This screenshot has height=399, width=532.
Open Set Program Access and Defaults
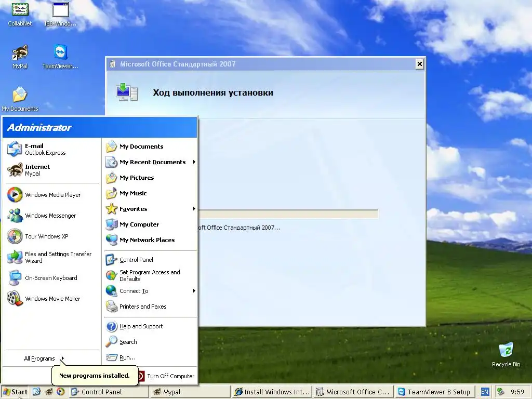[x=150, y=275]
